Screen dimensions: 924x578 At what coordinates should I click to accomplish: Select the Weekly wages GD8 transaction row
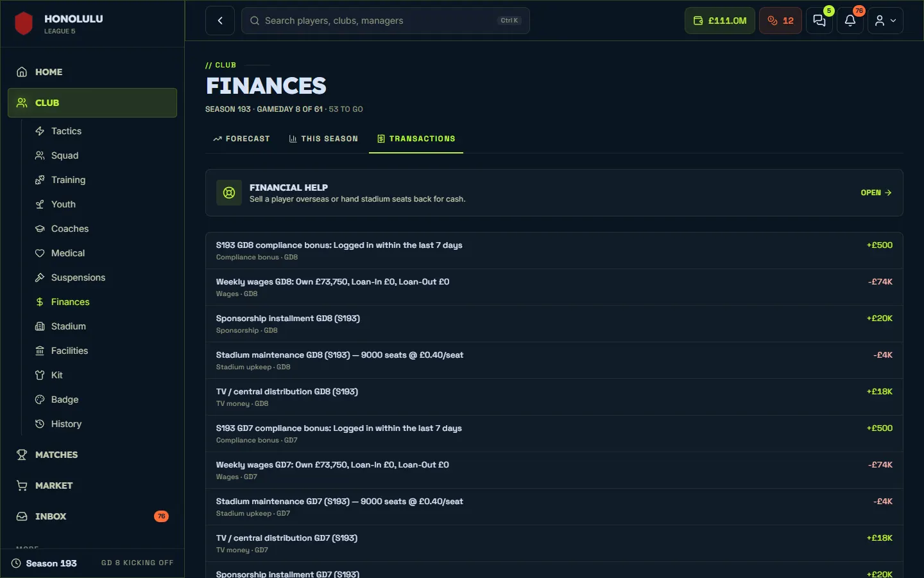coord(554,287)
